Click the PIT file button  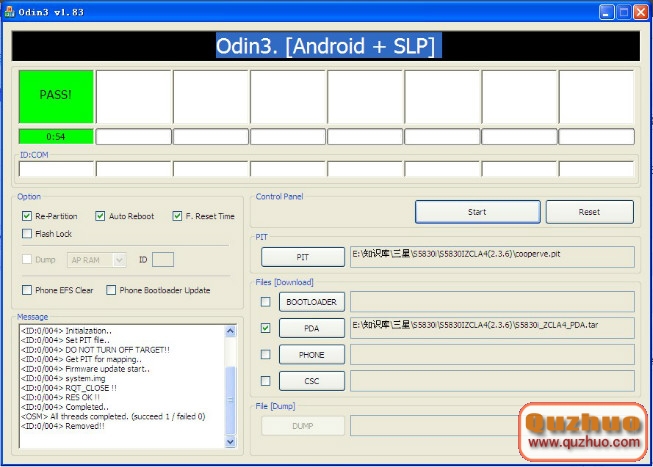[303, 257]
